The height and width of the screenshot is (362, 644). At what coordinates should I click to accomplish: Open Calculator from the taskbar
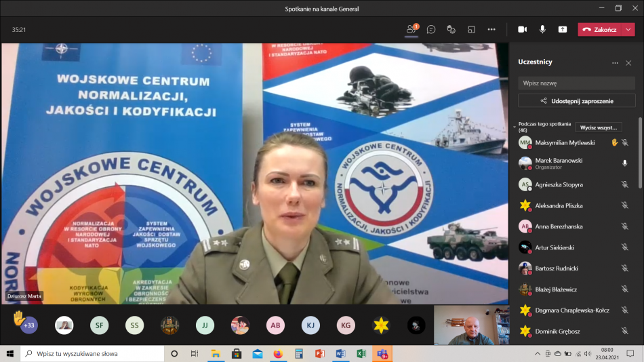pyautogui.click(x=298, y=353)
